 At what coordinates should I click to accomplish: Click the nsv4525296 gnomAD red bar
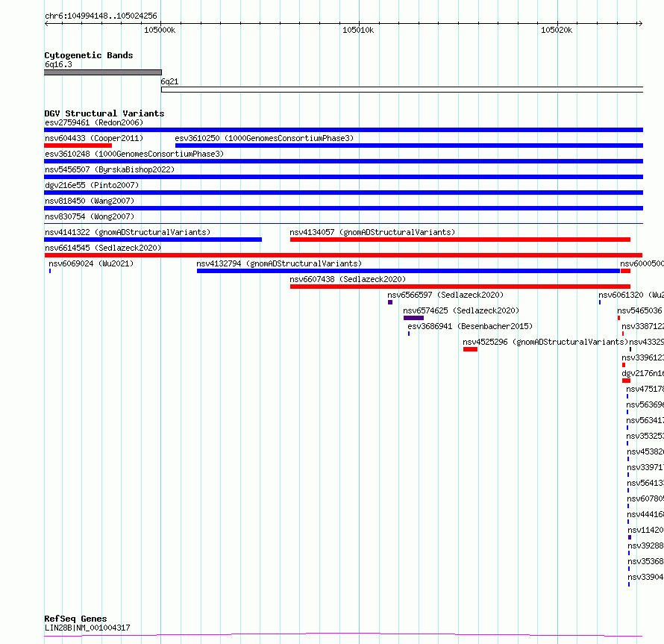tap(471, 349)
